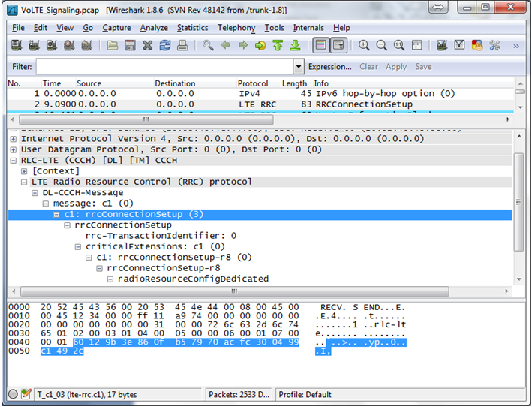Open the filter history dropdown arrow
The image size is (532, 407).
point(299,67)
